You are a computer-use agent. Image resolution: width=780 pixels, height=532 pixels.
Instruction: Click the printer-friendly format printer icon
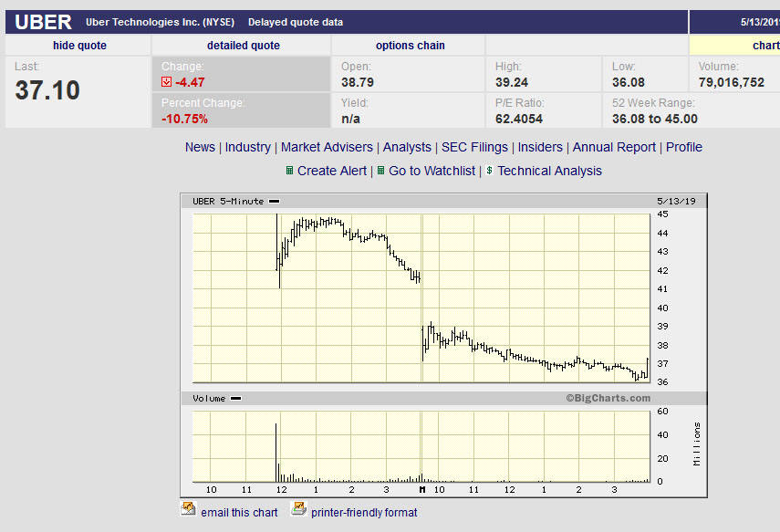click(x=298, y=508)
